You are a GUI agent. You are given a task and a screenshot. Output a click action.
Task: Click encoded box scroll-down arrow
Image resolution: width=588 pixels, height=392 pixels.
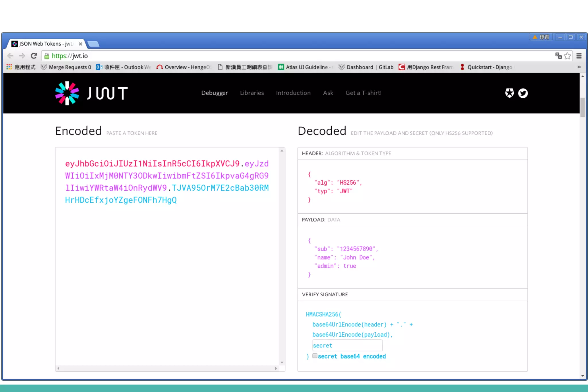click(x=282, y=362)
